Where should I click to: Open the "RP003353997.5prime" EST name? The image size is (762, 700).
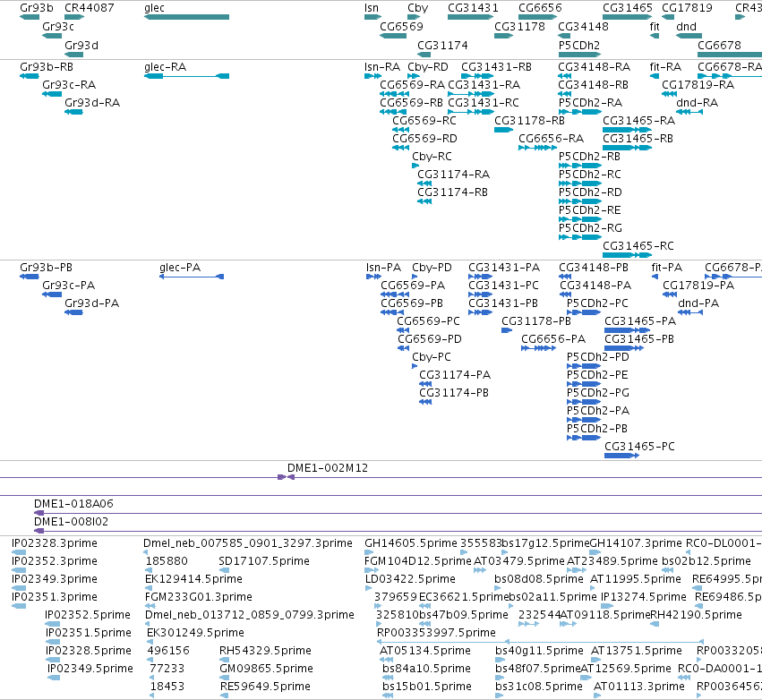[436, 632]
